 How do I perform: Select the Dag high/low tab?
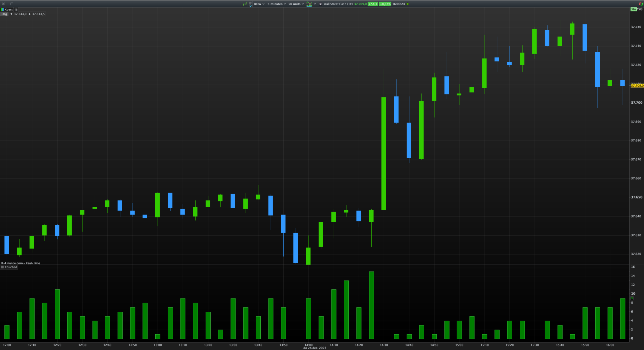(x=4, y=14)
